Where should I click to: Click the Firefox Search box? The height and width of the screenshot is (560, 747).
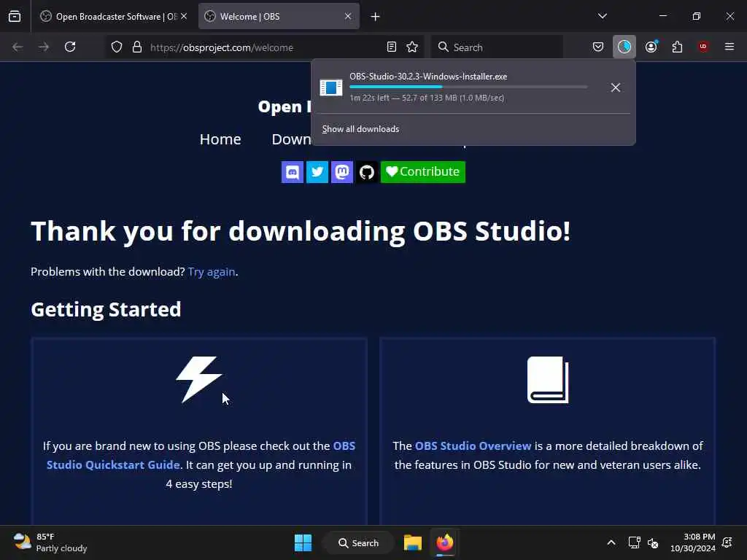[x=497, y=47]
